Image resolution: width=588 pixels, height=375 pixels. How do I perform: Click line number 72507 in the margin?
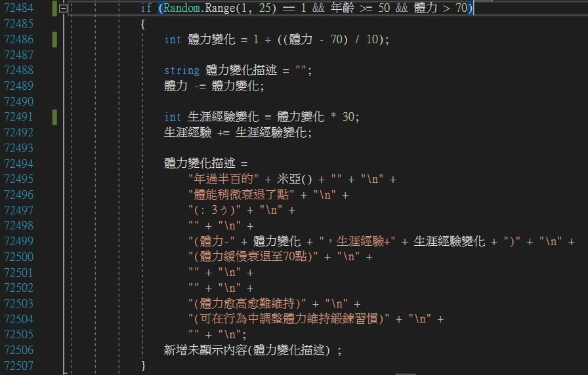[x=18, y=365]
